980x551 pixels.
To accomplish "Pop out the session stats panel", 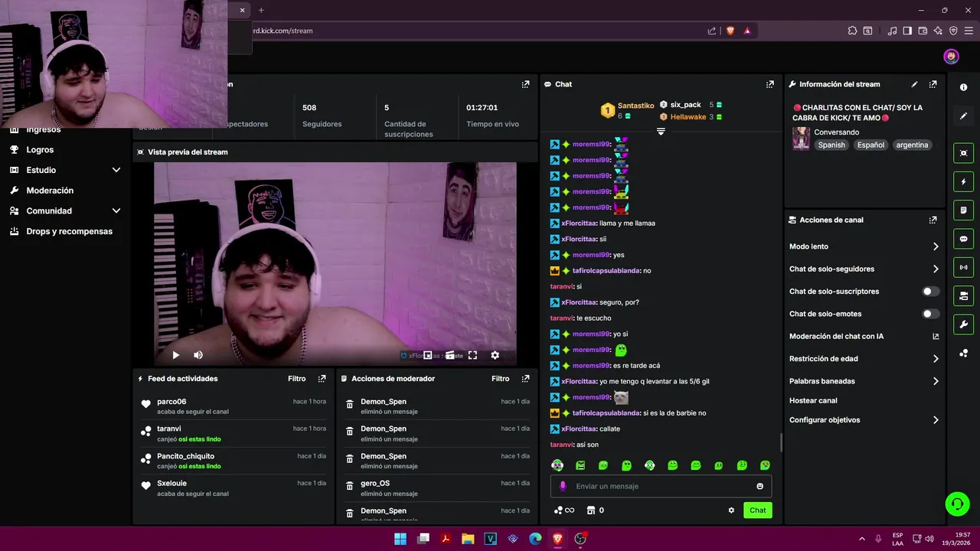I will 525,84.
